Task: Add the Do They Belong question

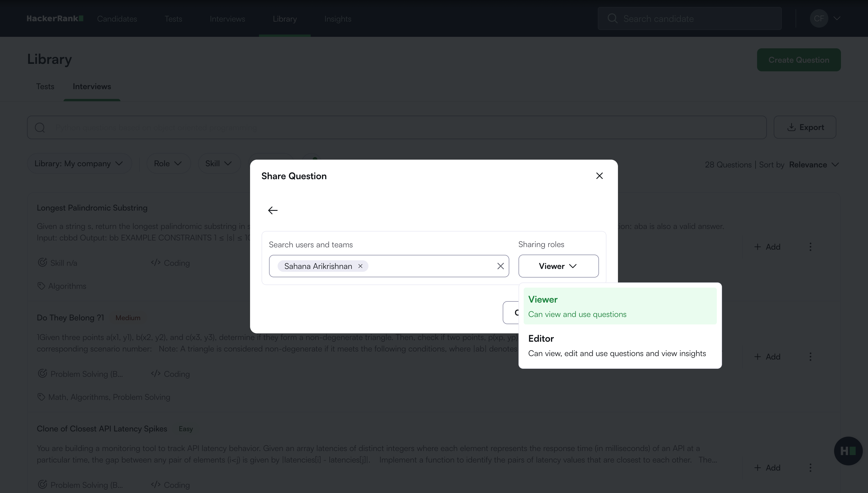Action: (767, 357)
